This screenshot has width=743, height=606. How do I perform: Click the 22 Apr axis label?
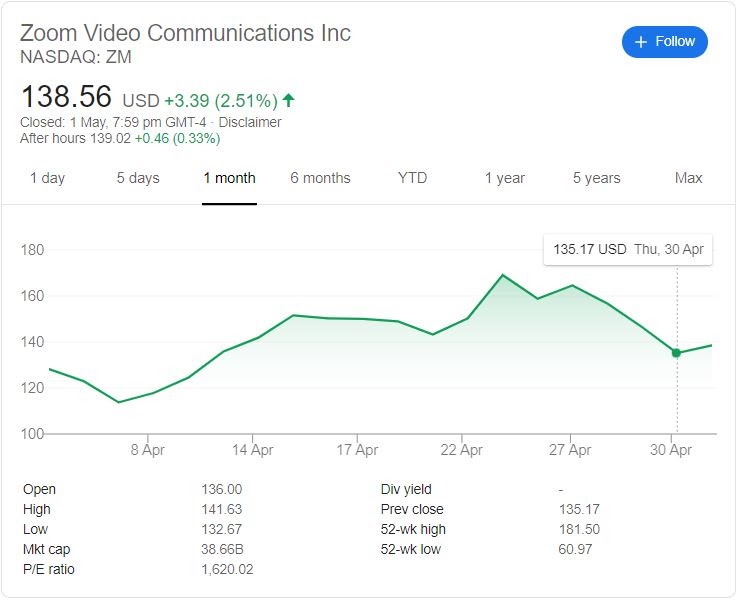click(x=462, y=450)
